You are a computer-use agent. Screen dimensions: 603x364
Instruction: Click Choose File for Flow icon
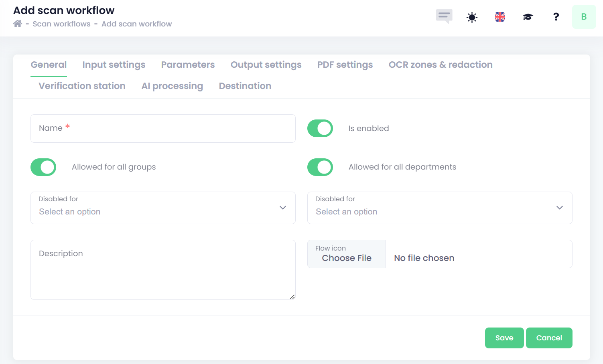(347, 258)
